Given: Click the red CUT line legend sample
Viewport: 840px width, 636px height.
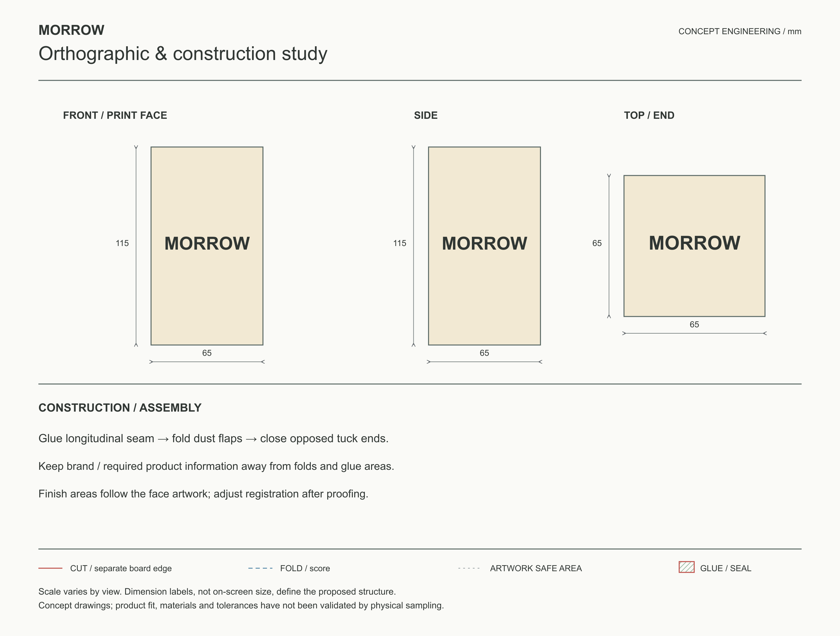Looking at the screenshot, I should point(50,568).
